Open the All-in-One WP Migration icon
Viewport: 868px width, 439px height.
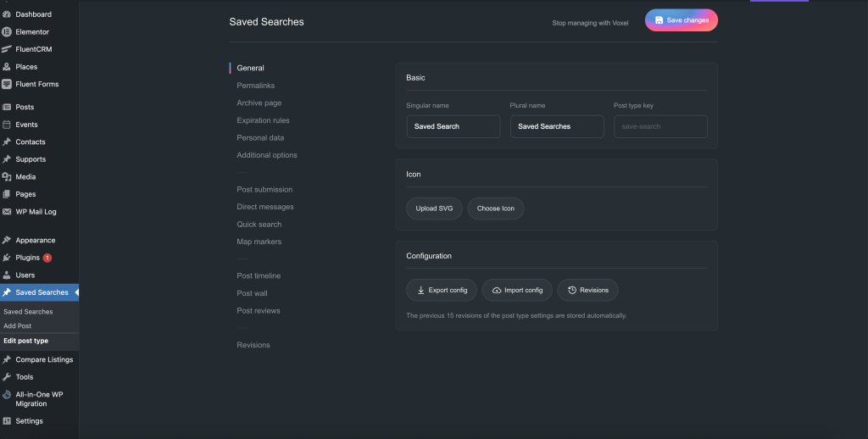pos(7,395)
